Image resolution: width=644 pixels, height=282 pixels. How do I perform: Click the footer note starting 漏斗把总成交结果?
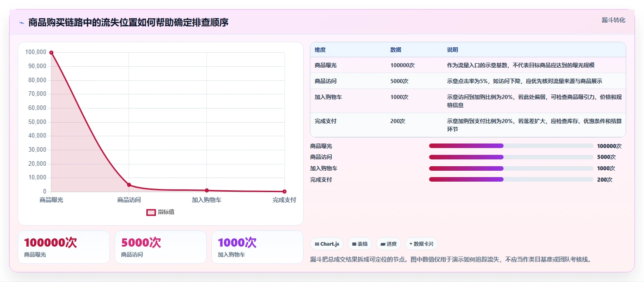[x=450, y=259]
